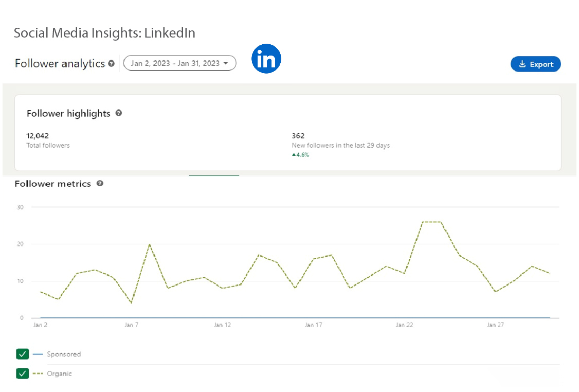Click the '12,042' total followers value

coord(38,136)
